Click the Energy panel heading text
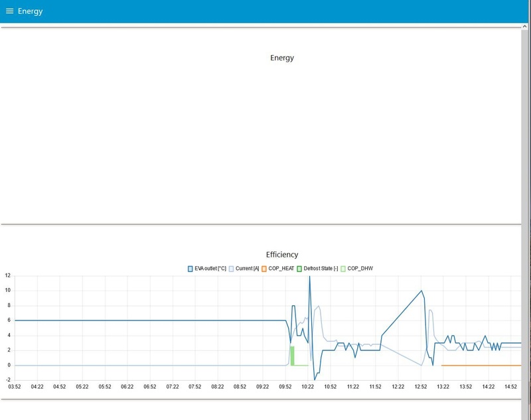 (x=282, y=58)
